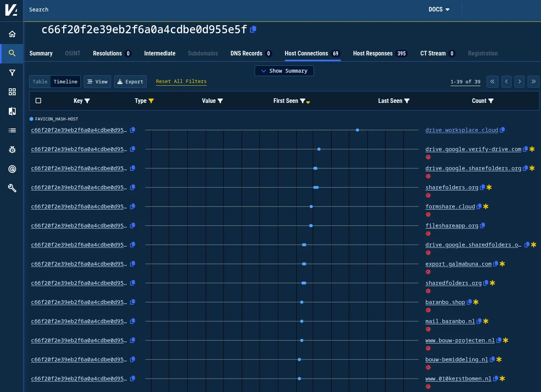The width and height of the screenshot is (541, 392).
Task: Click yellow asterisk next to baranbo.shop
Action: pos(476,302)
